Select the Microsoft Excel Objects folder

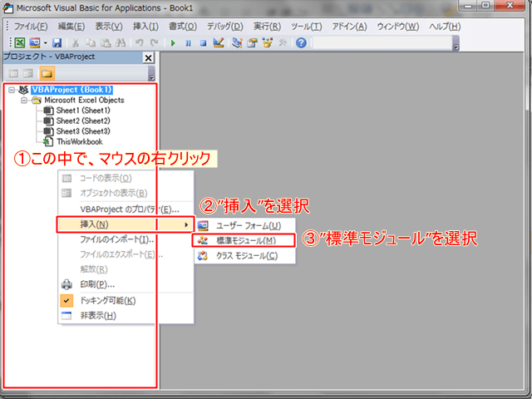coord(84,100)
